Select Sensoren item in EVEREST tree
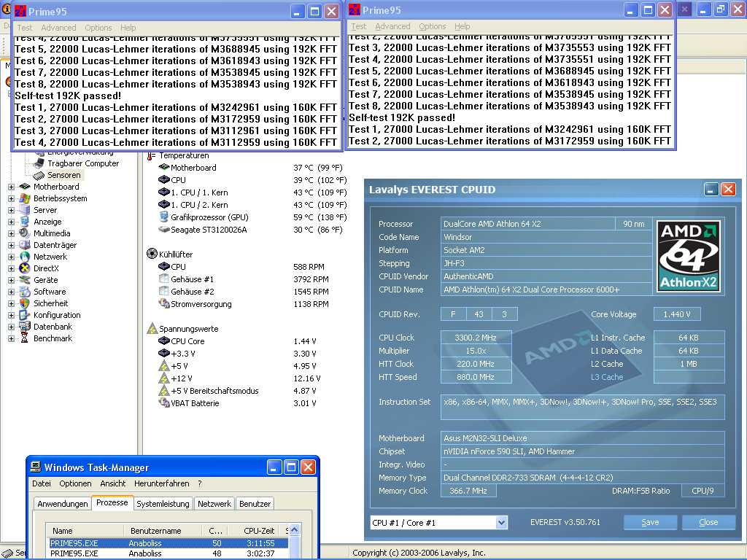Screen dimensions: 747x560 64,175
